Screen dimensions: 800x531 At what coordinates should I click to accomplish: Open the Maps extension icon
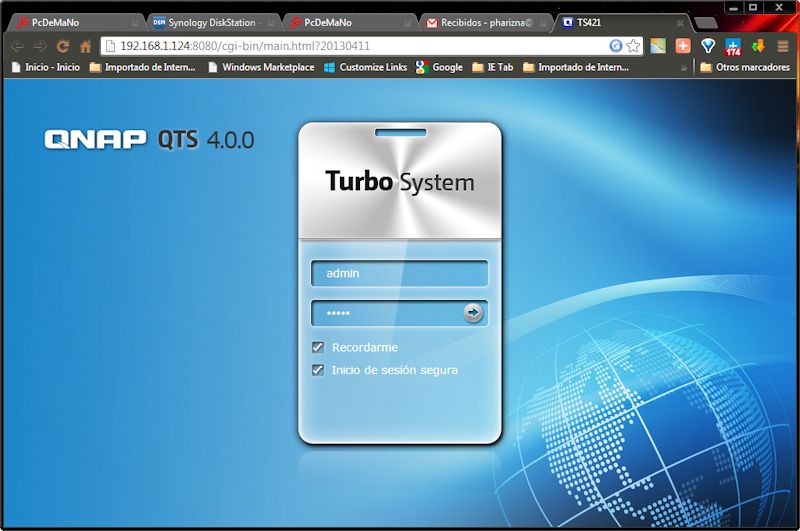[658, 46]
